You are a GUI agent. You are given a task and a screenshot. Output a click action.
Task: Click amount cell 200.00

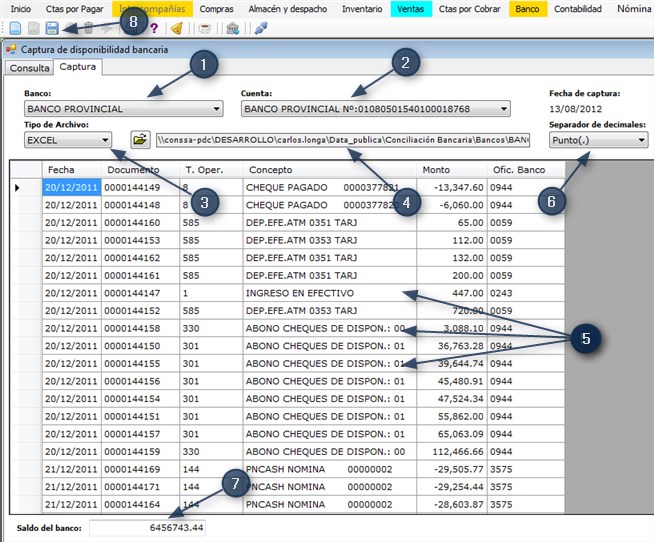452,276
